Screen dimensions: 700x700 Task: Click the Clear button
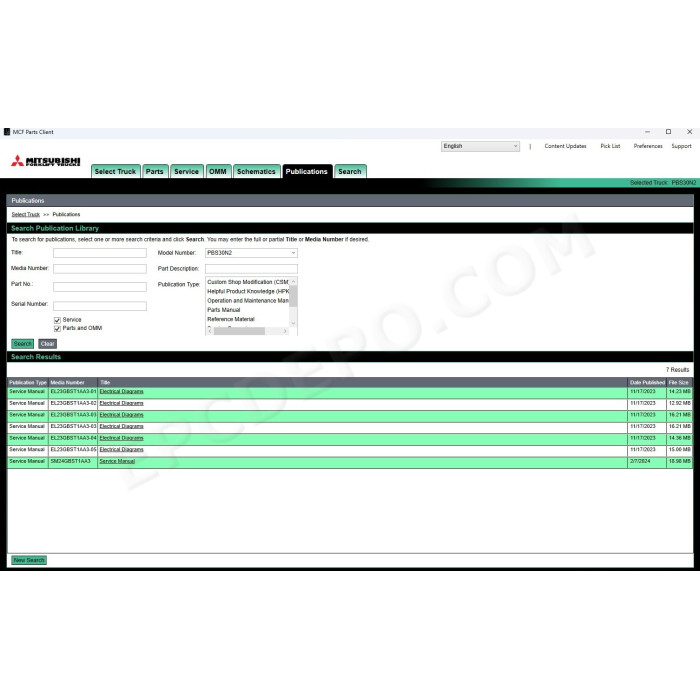pyautogui.click(x=47, y=344)
